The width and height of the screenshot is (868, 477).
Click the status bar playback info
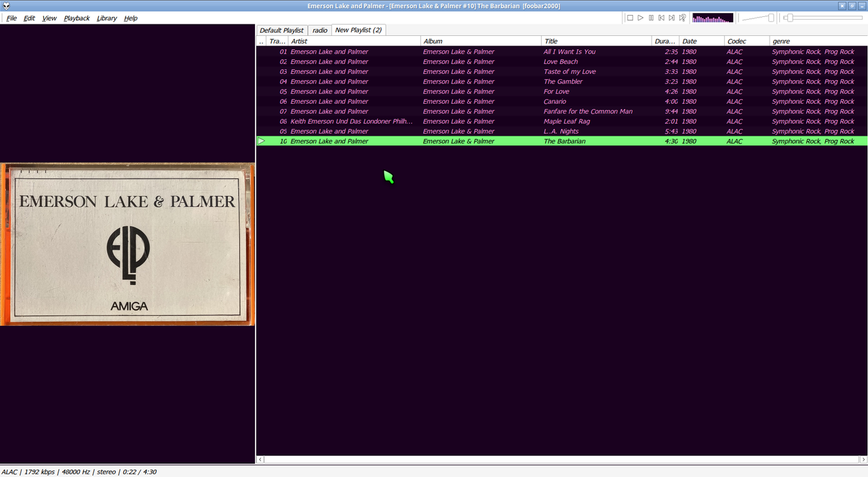coord(79,472)
